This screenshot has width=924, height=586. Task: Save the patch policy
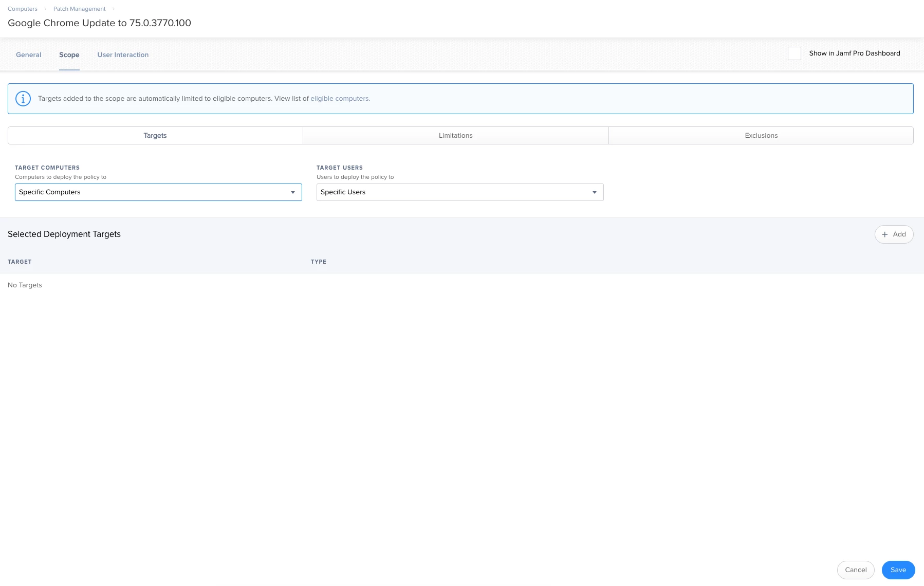[898, 570]
